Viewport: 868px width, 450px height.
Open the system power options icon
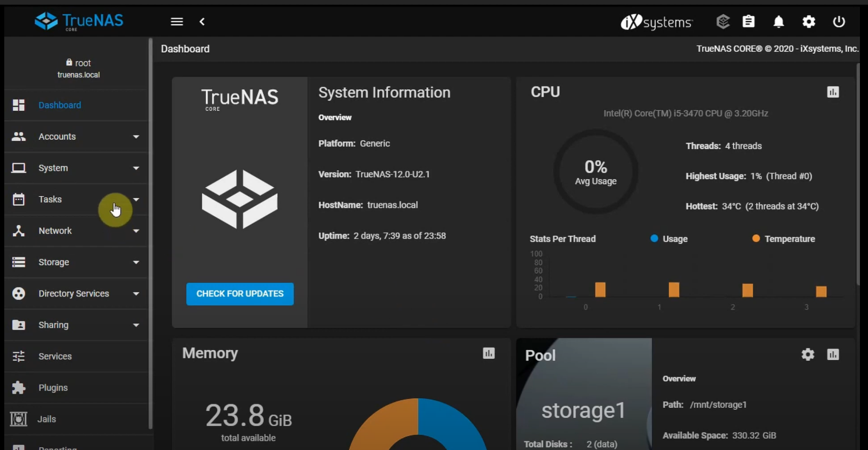(838, 22)
